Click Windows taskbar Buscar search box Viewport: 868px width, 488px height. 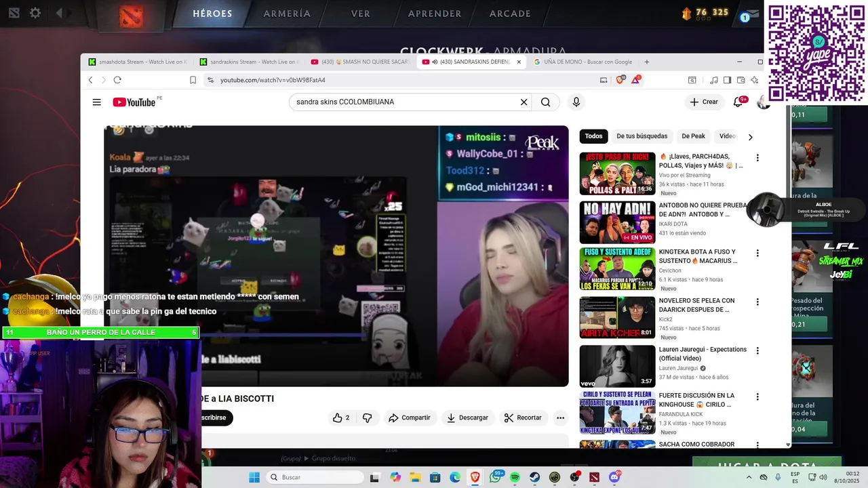click(315, 477)
